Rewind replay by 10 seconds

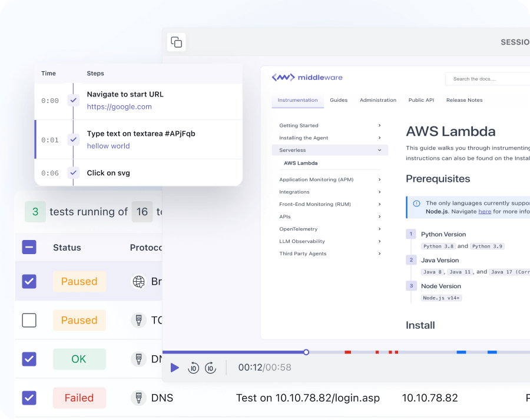pyautogui.click(x=193, y=368)
